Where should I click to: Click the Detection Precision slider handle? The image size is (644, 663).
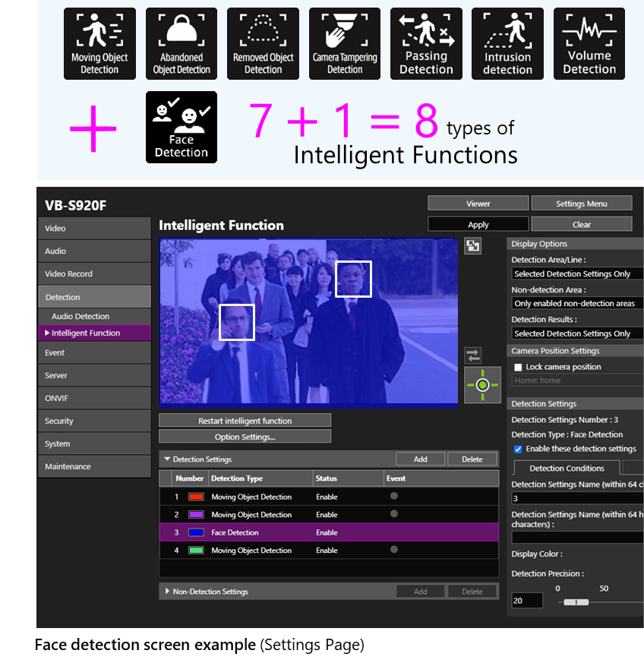[576, 601]
